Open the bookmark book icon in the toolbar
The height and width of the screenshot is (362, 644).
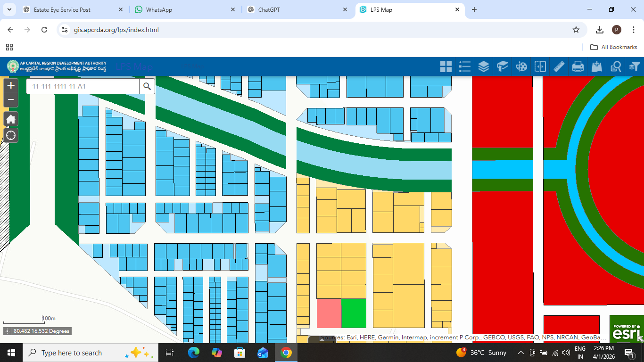[x=503, y=66]
